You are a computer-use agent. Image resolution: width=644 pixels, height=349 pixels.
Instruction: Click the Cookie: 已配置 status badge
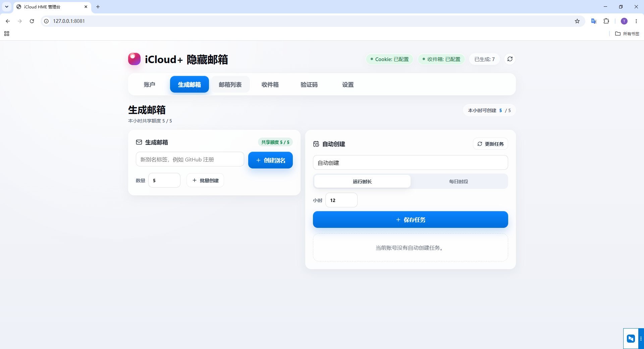coord(389,59)
